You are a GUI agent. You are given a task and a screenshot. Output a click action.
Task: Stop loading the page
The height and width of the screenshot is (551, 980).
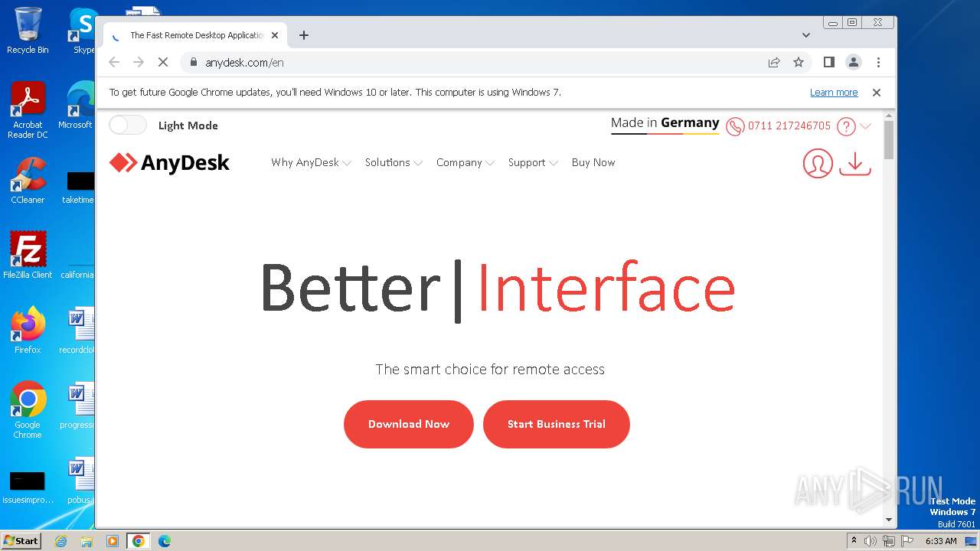(x=163, y=62)
